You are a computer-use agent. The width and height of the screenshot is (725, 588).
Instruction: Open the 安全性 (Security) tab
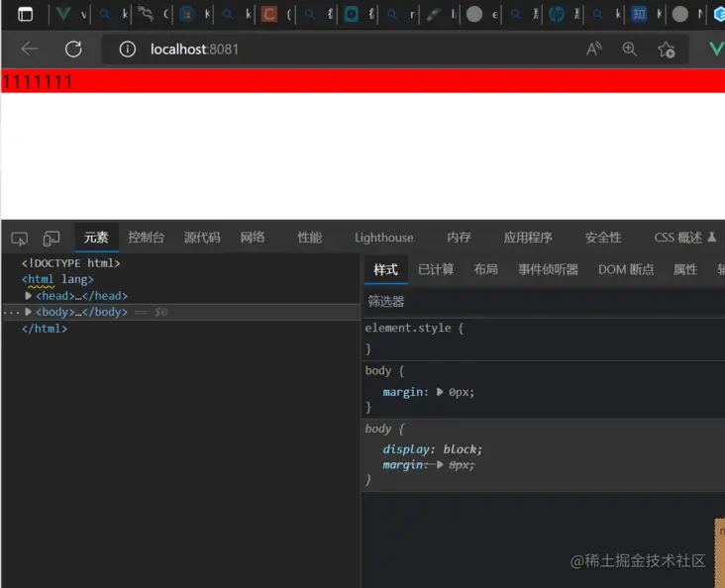603,238
